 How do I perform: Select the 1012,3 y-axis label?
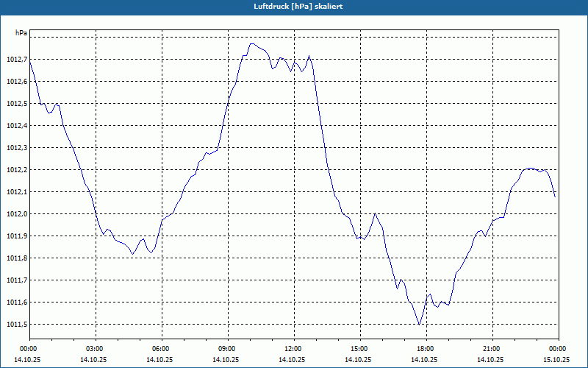tap(17, 148)
